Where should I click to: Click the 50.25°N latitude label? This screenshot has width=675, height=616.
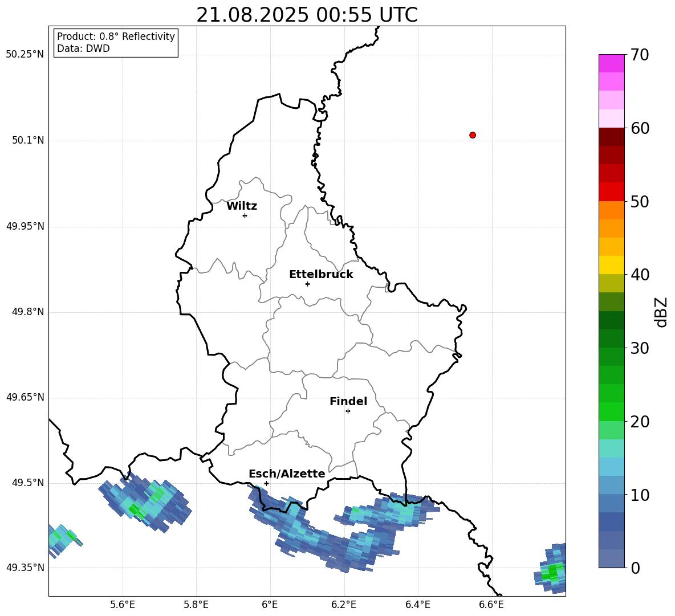click(25, 55)
